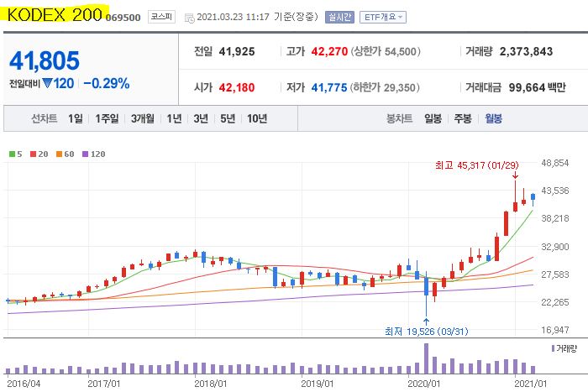This screenshot has width=588, height=392.
Task: Click the stock code 069500
Action: click(123, 18)
